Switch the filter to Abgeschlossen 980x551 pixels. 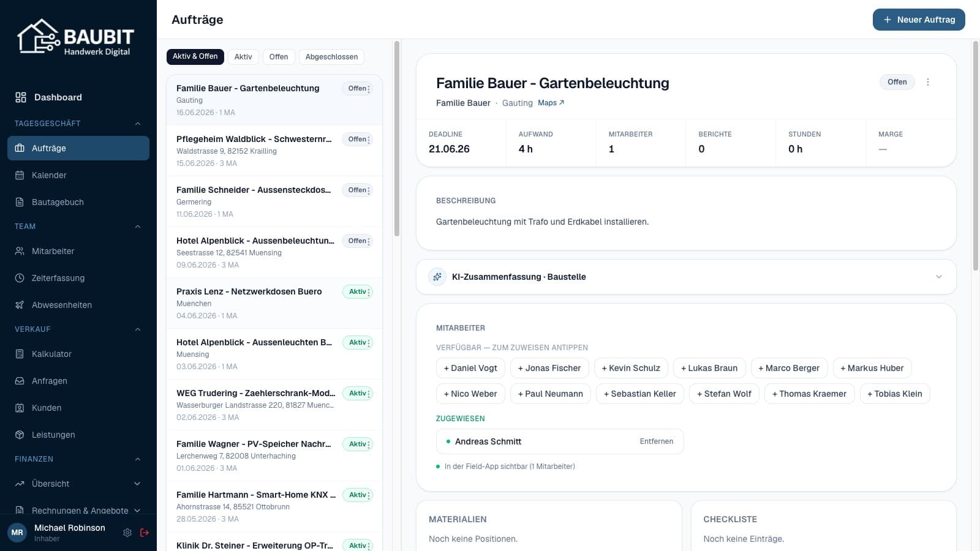click(331, 57)
